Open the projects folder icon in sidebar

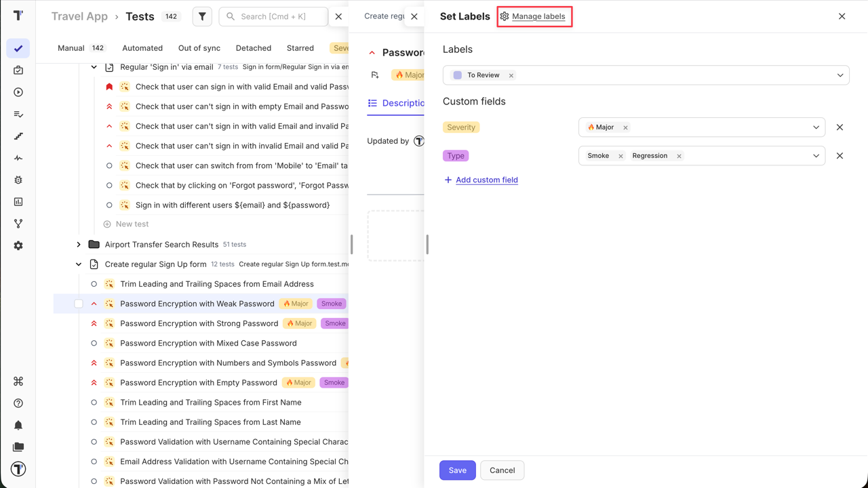coord(18,447)
